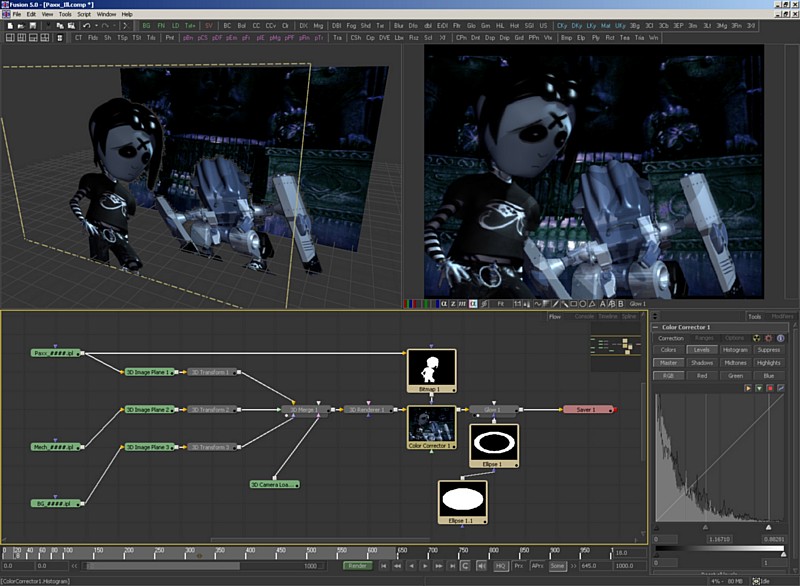Toggle the highlighted alpha overlay button
The image size is (800, 586).
[x=473, y=304]
